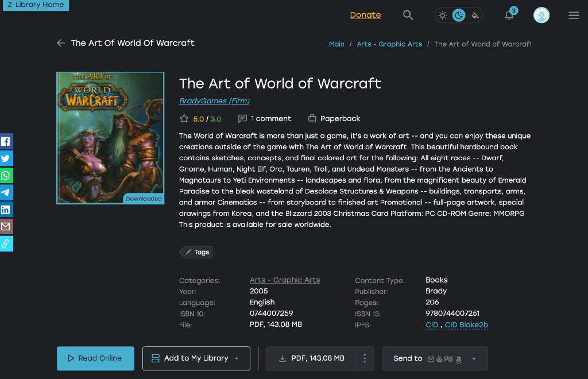
Task: Select language value English
Action: (262, 302)
